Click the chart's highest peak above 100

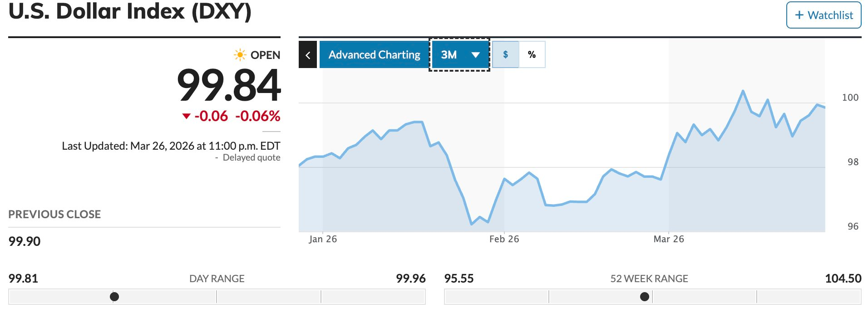click(x=743, y=91)
